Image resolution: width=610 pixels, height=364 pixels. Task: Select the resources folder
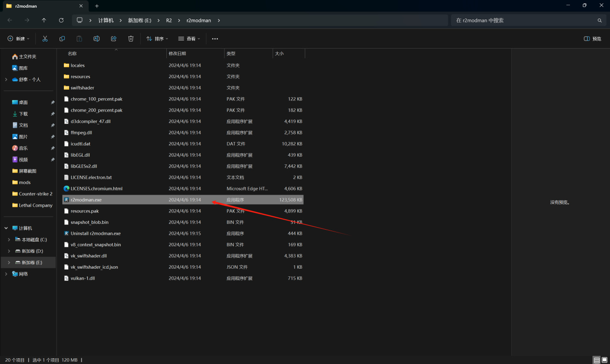pyautogui.click(x=183, y=76)
